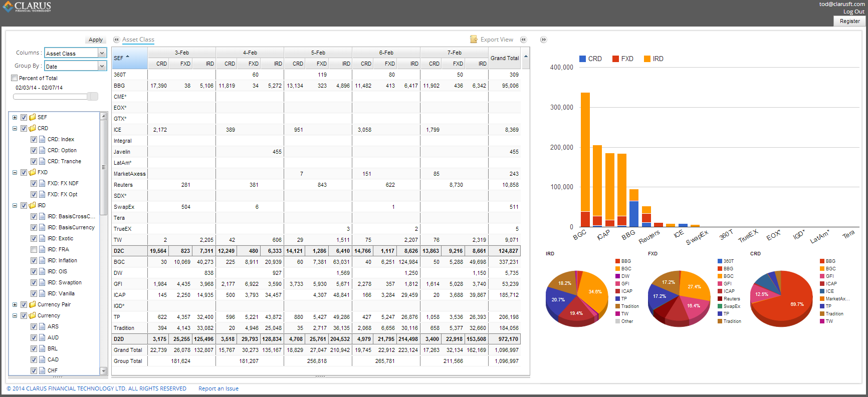Click the SEF folder icon
The image size is (868, 397).
(x=33, y=117)
